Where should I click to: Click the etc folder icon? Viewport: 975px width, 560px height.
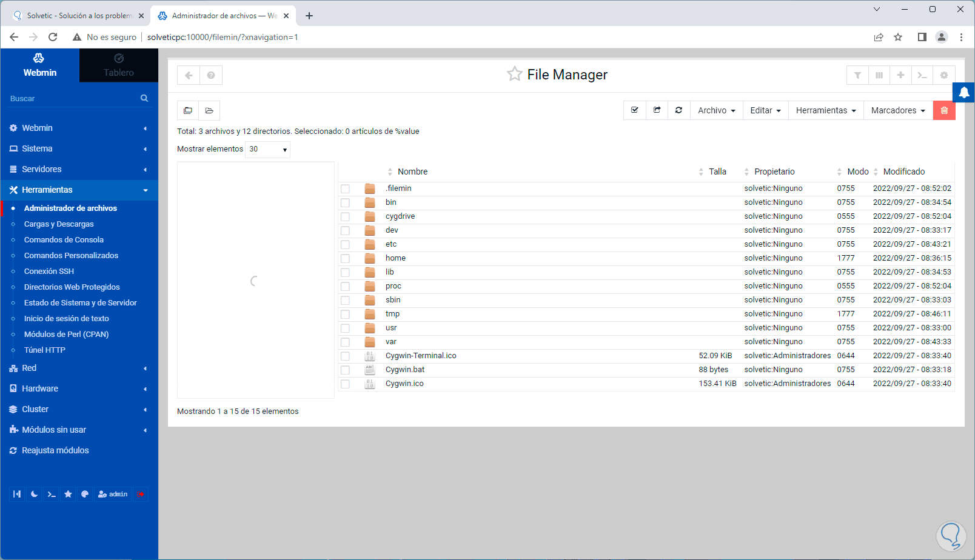(370, 244)
